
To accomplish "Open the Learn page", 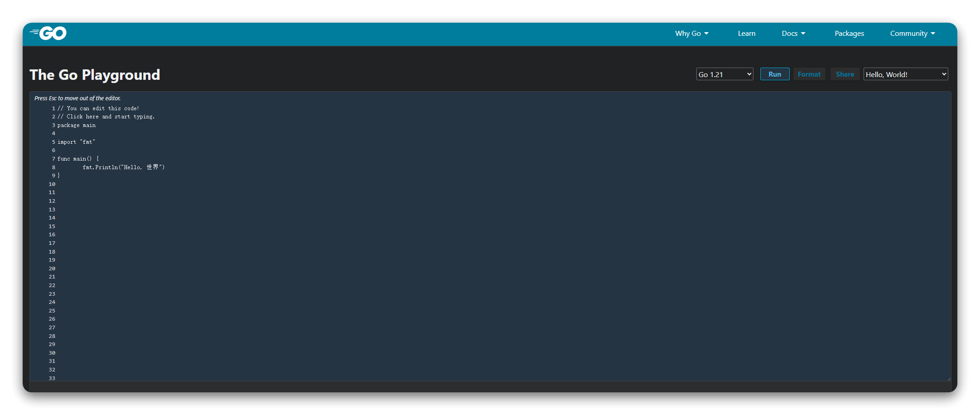I will pyautogui.click(x=747, y=34).
